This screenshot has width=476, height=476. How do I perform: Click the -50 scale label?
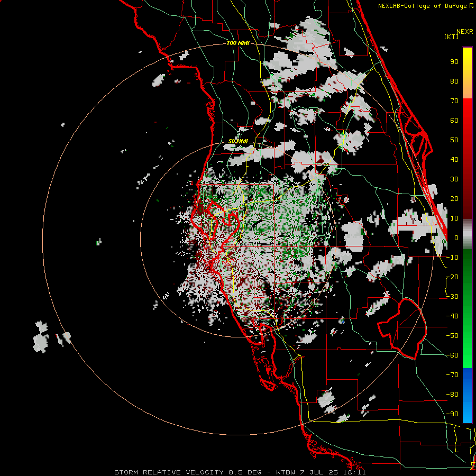[452, 336]
